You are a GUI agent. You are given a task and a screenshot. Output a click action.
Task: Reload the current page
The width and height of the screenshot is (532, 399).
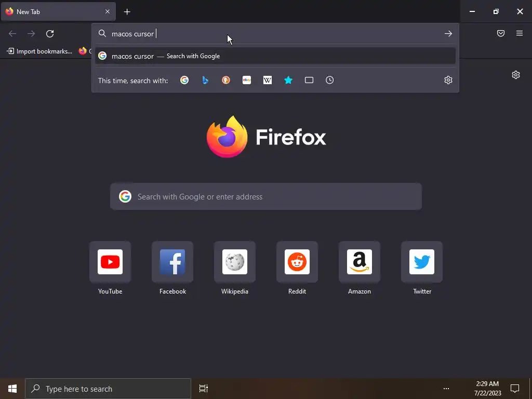tap(50, 34)
